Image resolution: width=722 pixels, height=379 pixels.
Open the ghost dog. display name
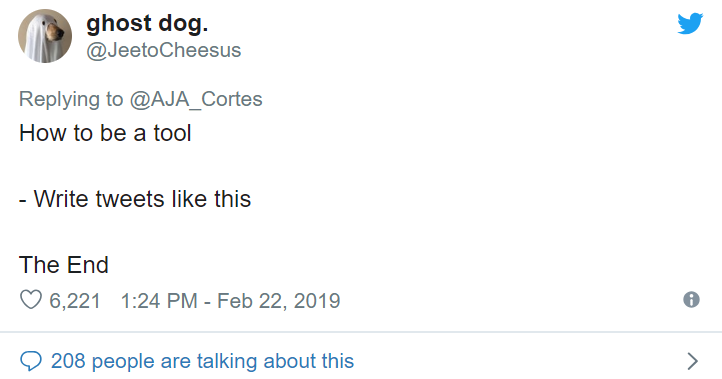tap(147, 23)
